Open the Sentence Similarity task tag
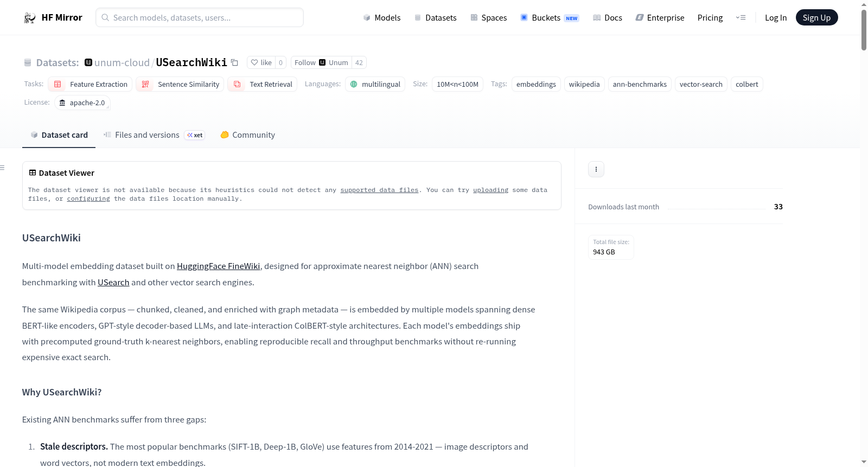The height and width of the screenshot is (467, 868). point(180,84)
